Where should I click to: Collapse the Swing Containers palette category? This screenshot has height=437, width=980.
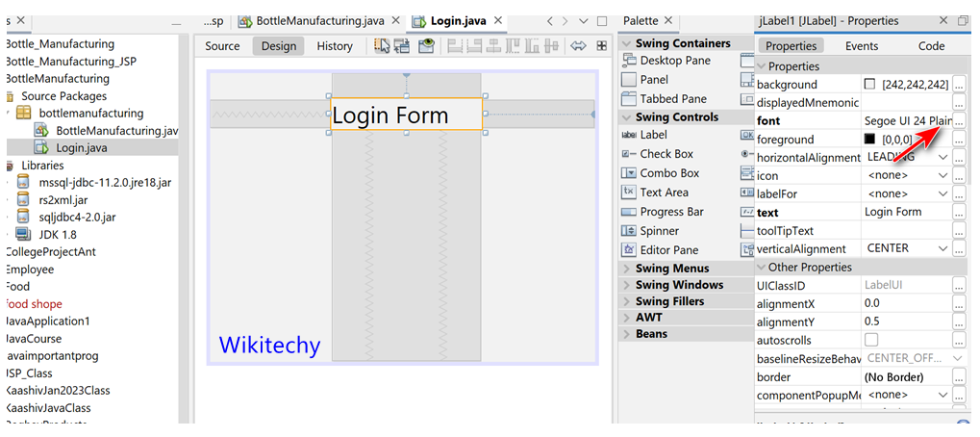[627, 43]
